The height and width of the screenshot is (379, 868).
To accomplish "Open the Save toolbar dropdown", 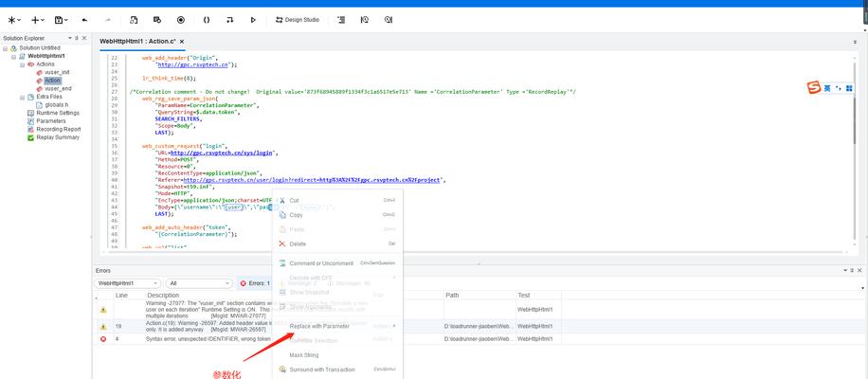I will click(61, 20).
